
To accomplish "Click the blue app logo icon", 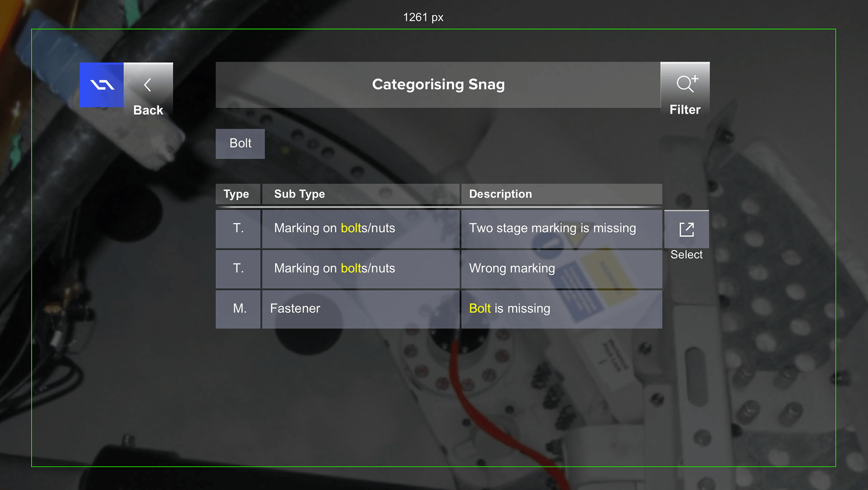I will [102, 85].
